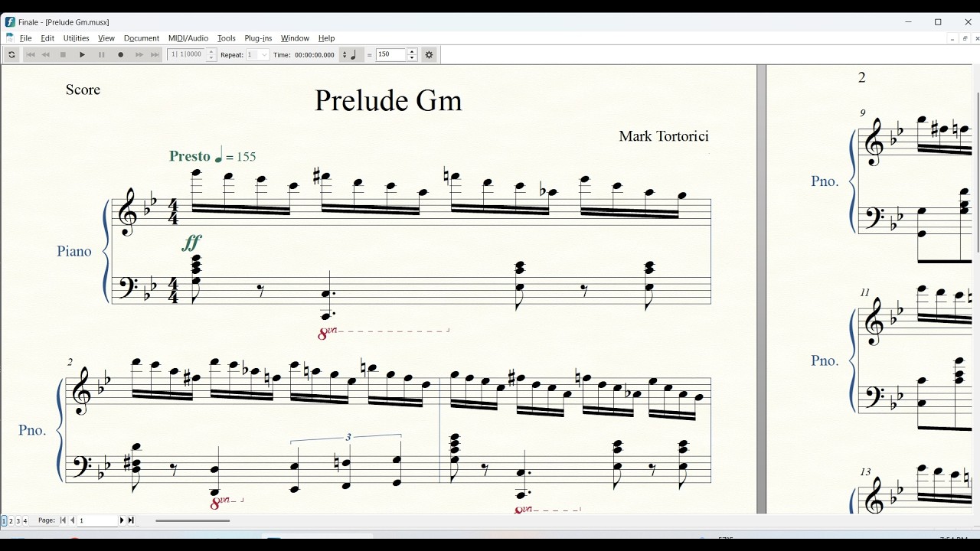Go to previous page arrow
Screen dimensions: 980x551
click(x=73, y=520)
